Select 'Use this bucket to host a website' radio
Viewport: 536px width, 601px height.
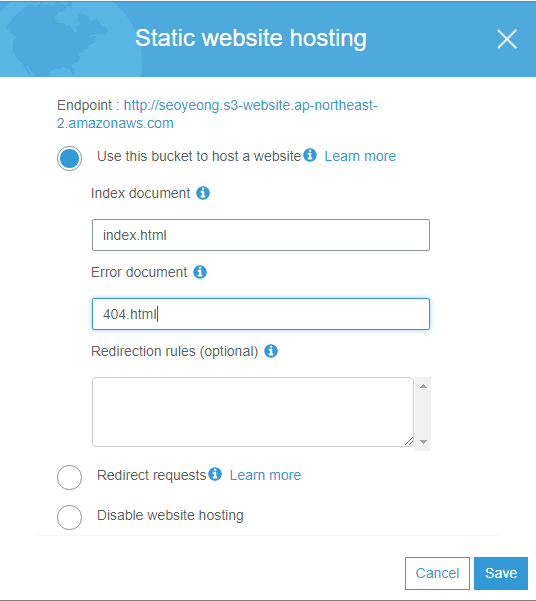tap(69, 158)
